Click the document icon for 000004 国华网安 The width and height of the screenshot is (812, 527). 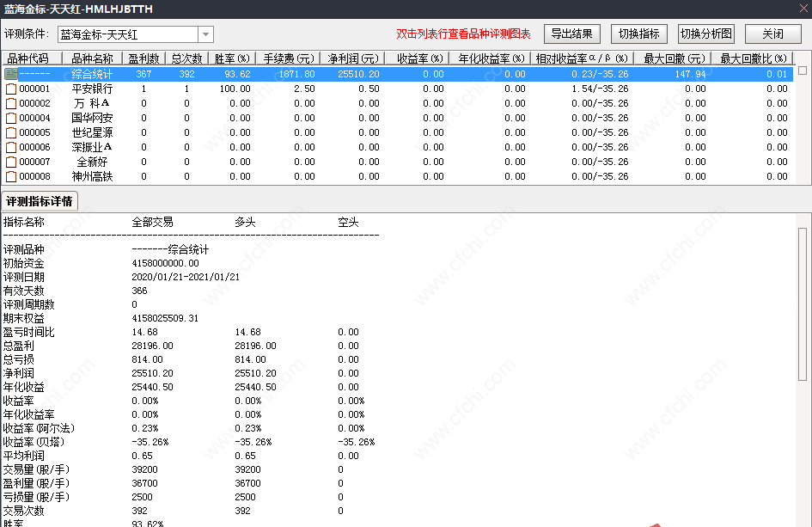click(x=11, y=118)
